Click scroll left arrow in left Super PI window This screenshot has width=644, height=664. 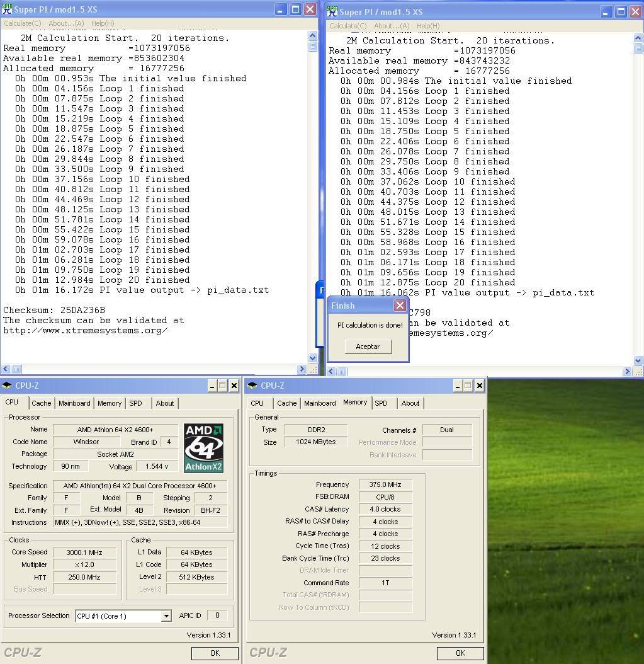pyautogui.click(x=6, y=369)
